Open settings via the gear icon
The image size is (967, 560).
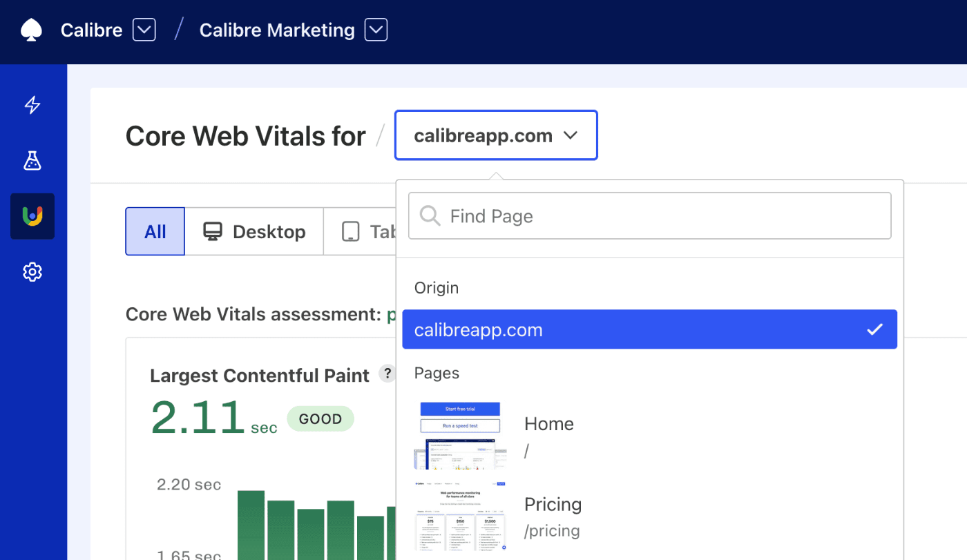[32, 272]
